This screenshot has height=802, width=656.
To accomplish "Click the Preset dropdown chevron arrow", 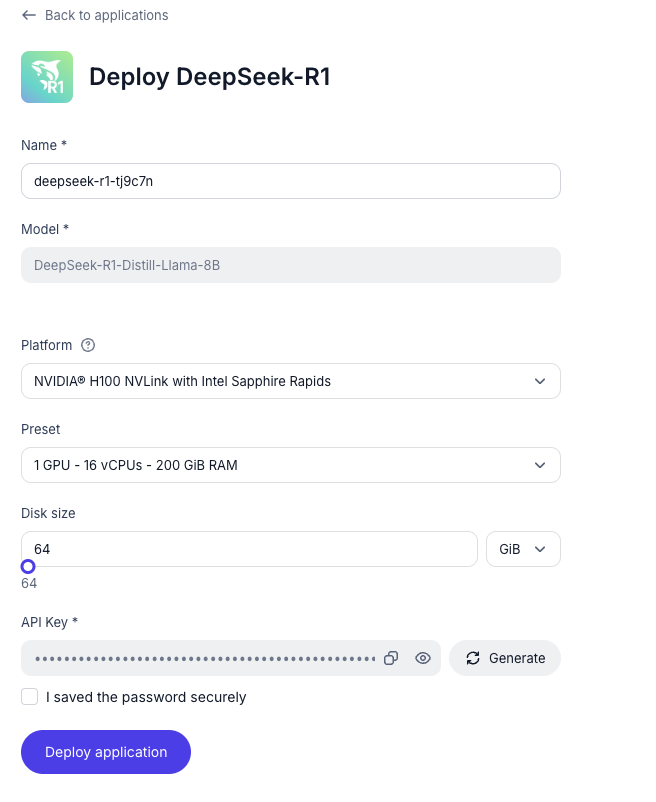I will (540, 465).
